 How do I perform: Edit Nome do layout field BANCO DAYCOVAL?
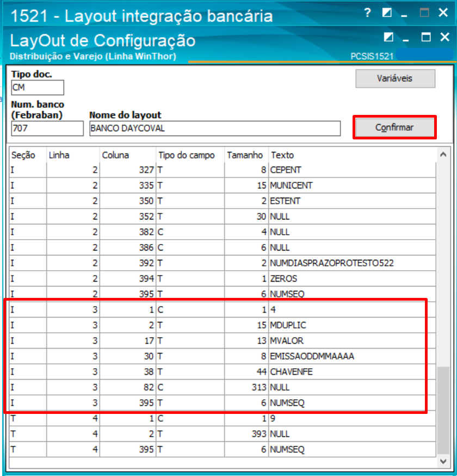tap(215, 129)
